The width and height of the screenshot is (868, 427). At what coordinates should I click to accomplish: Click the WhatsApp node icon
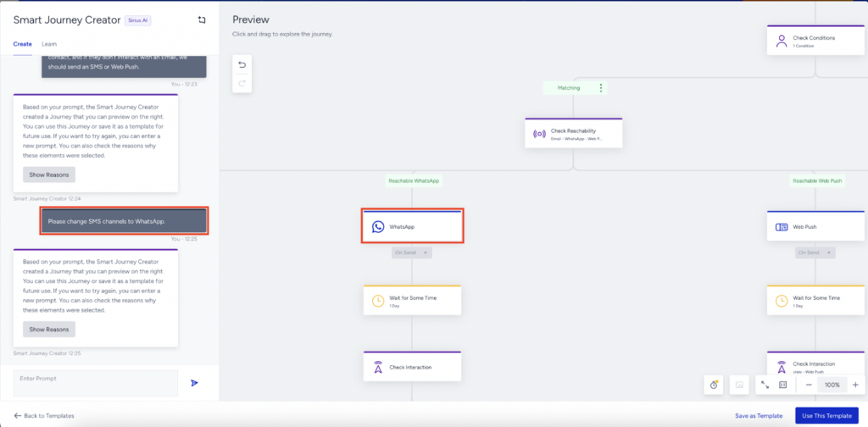[x=378, y=227]
